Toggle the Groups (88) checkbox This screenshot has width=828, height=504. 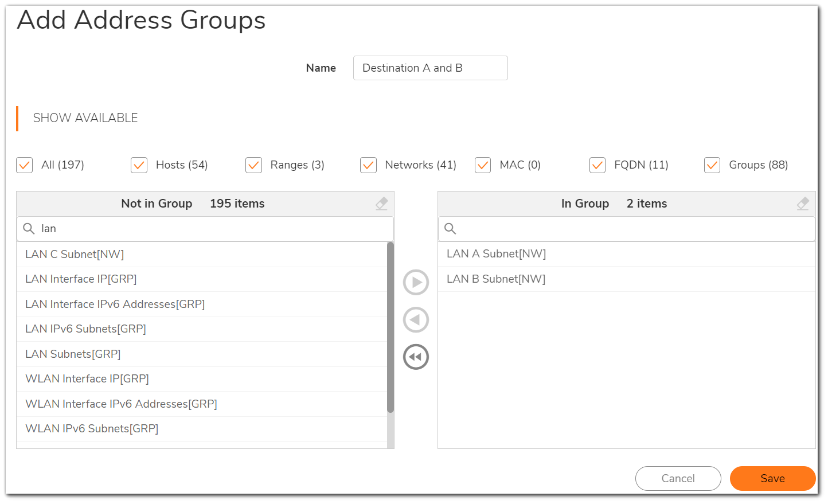[713, 165]
